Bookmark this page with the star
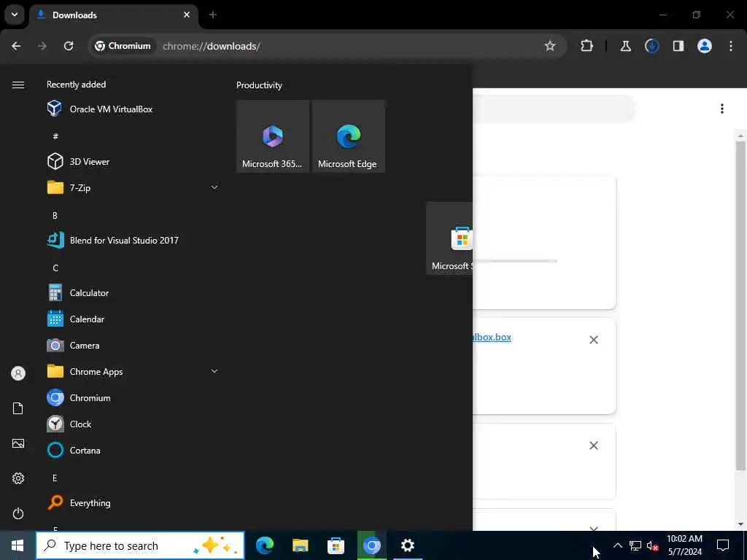 click(550, 46)
